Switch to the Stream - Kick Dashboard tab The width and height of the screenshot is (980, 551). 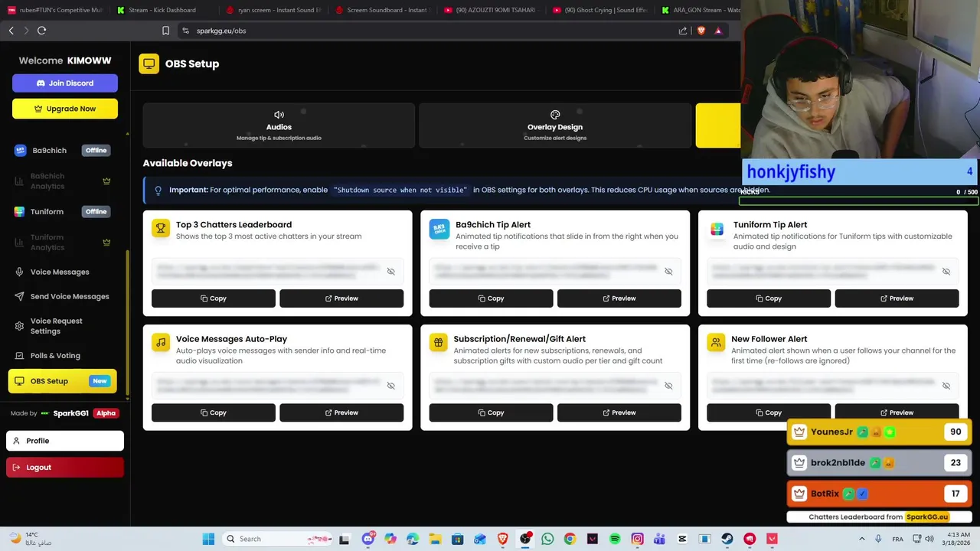(x=163, y=10)
